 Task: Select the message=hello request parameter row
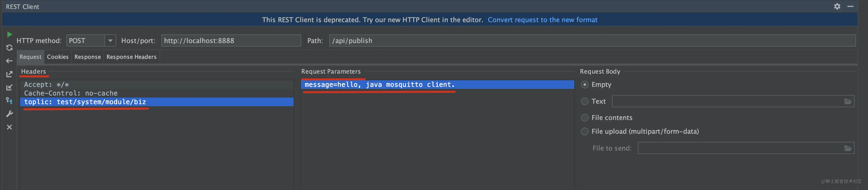tap(437, 85)
